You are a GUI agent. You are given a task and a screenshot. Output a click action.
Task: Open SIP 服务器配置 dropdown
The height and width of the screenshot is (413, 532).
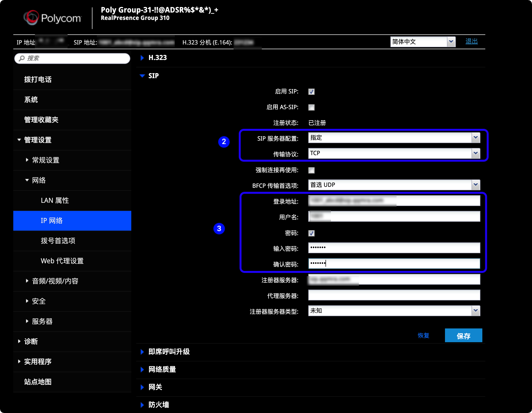[x=394, y=138]
